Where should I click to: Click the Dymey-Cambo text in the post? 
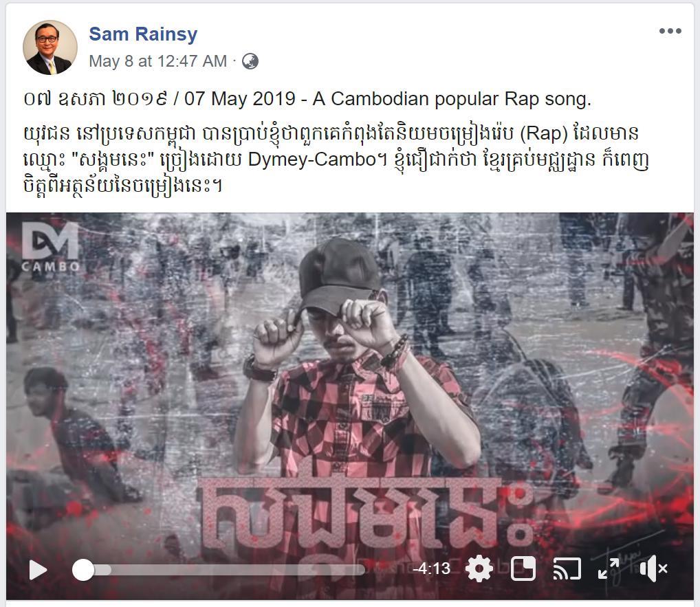coord(313,159)
